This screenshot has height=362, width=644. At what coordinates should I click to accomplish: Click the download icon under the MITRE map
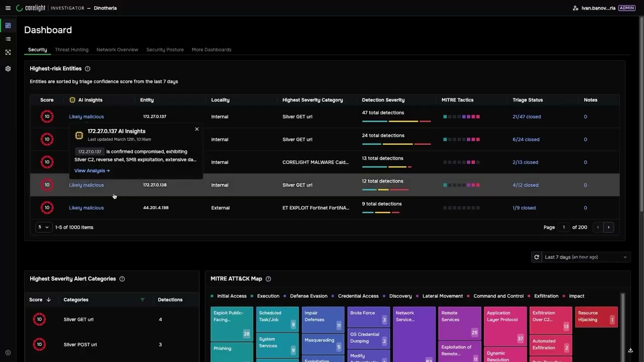[630, 349]
